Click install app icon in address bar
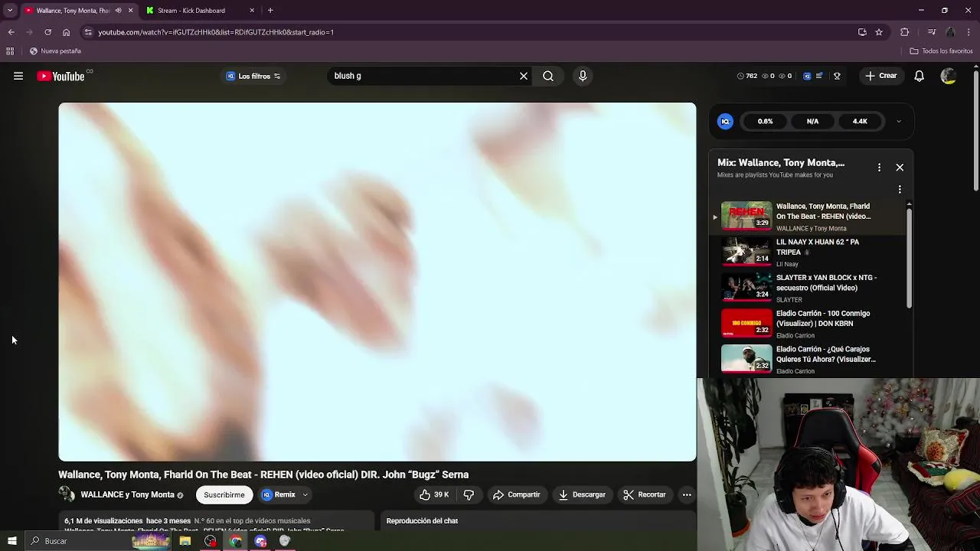Viewport: 980px width, 551px height. pyautogui.click(x=862, y=32)
